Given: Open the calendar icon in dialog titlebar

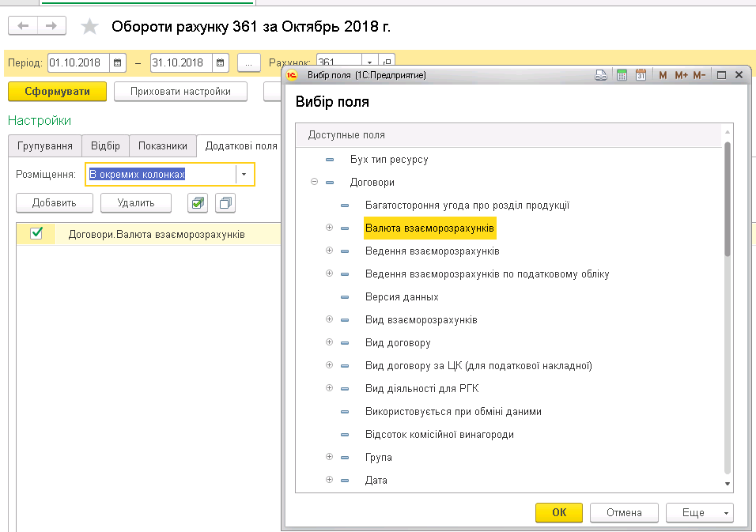Looking at the screenshot, I should point(641,75).
